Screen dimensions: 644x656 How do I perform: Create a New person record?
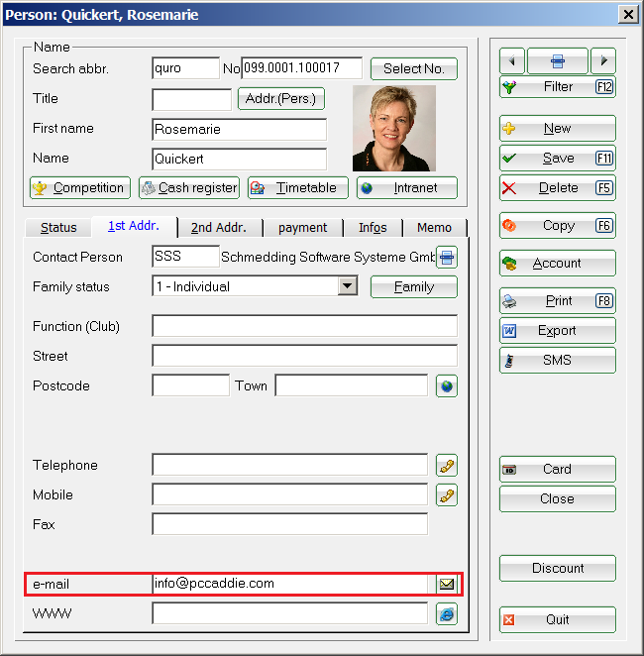pyautogui.click(x=558, y=129)
